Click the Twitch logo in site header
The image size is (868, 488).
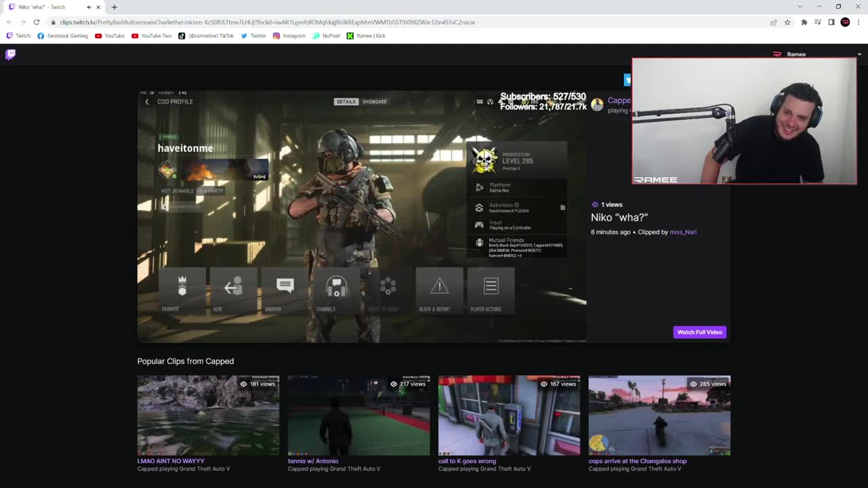(x=10, y=54)
